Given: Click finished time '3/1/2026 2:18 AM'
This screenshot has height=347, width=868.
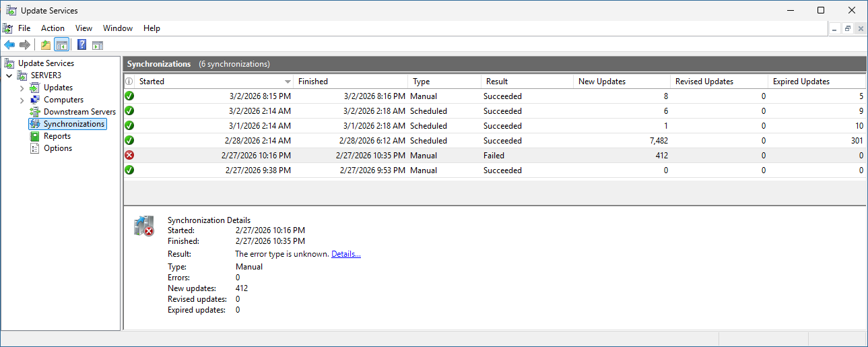Looking at the screenshot, I should [x=374, y=126].
